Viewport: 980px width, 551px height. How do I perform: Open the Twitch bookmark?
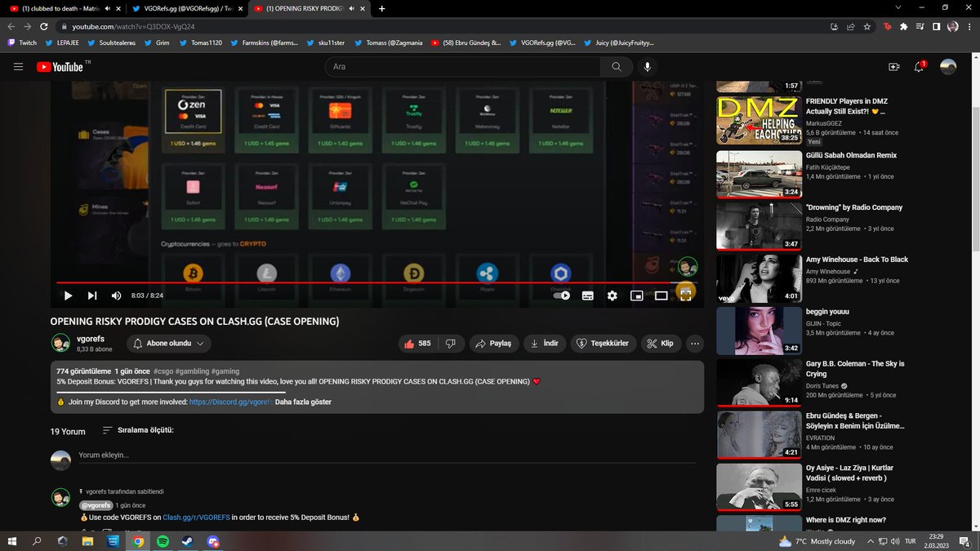[22, 42]
